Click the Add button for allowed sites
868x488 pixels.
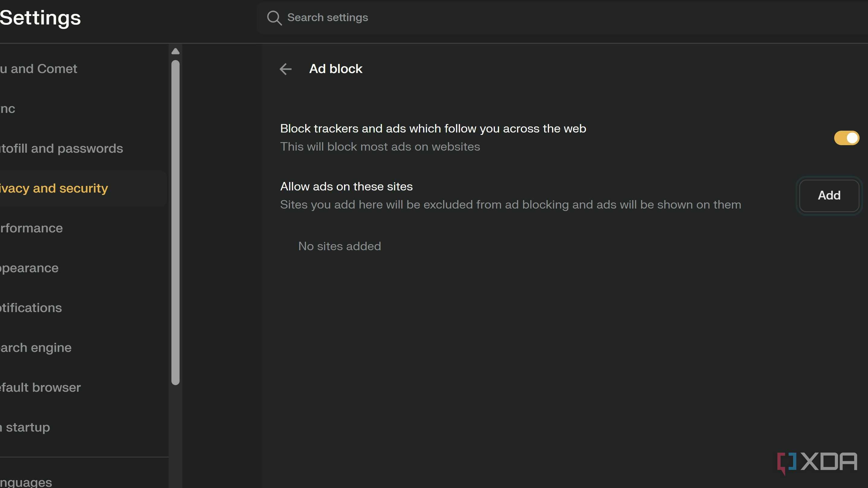pyautogui.click(x=829, y=196)
